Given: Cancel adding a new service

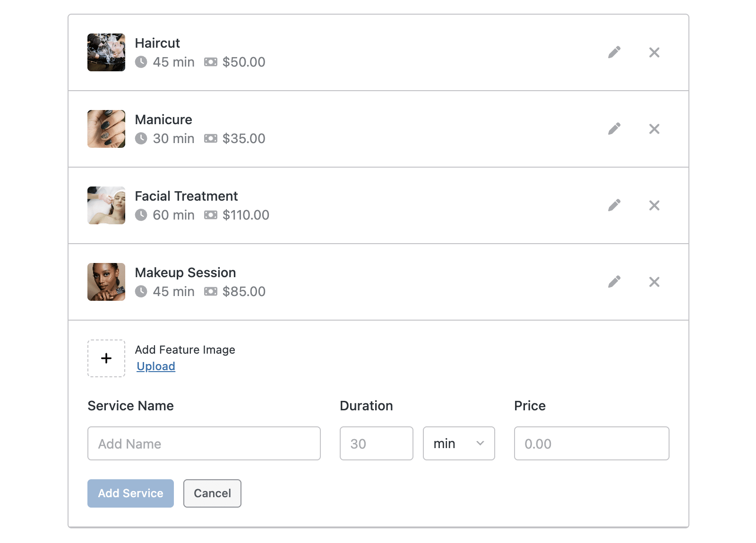Looking at the screenshot, I should 212,493.
